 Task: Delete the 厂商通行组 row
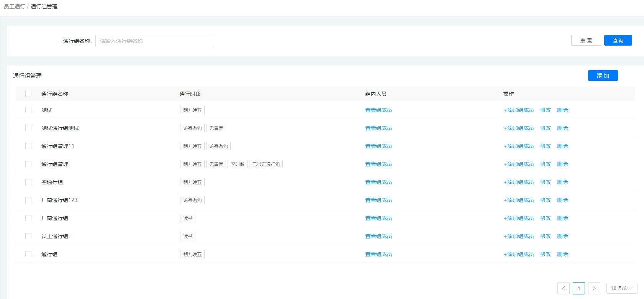point(562,218)
